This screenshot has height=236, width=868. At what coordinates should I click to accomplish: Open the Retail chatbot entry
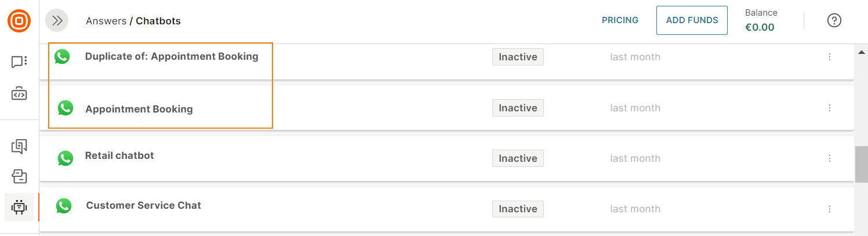[x=119, y=155]
